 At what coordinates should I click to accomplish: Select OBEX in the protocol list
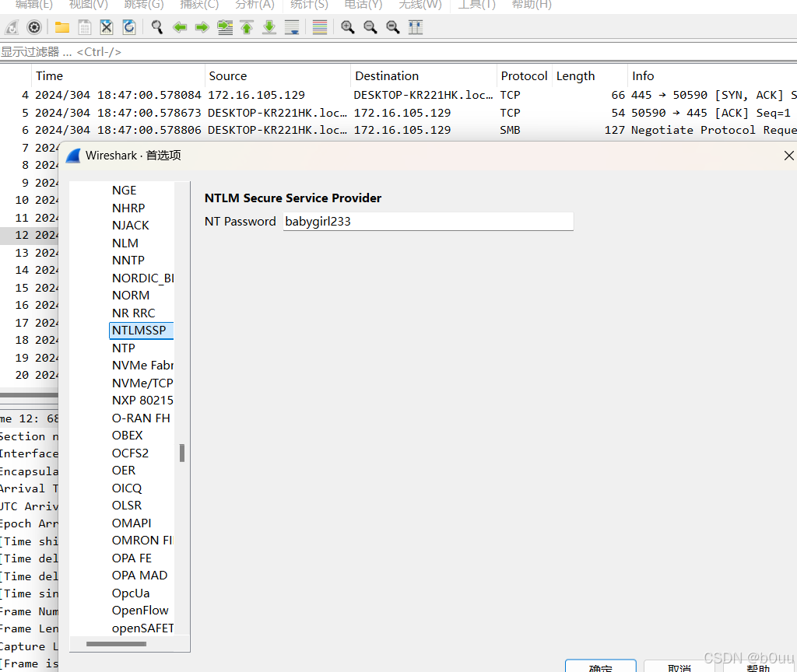coord(127,436)
